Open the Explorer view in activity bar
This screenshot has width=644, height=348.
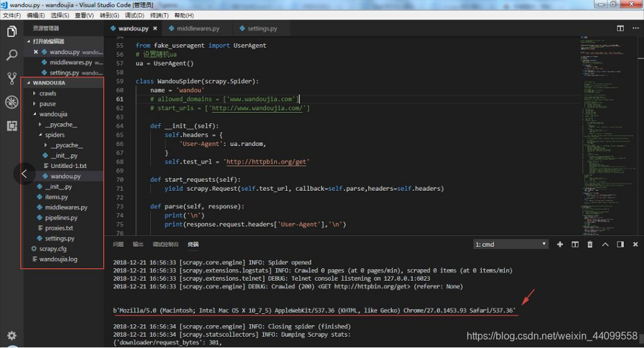(x=12, y=31)
